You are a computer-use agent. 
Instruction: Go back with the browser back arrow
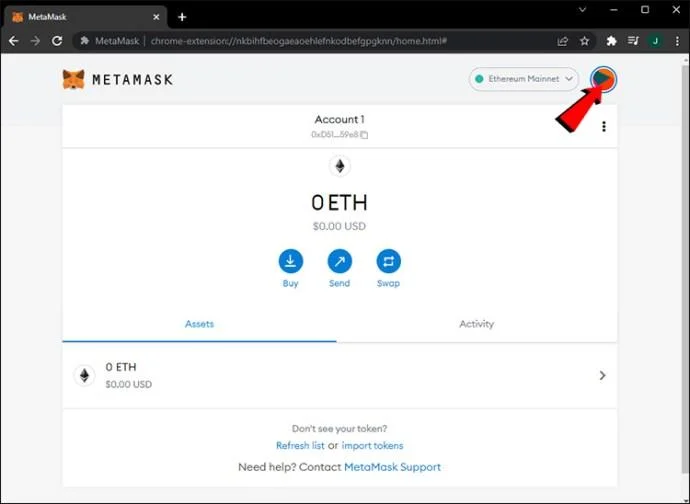click(x=14, y=41)
